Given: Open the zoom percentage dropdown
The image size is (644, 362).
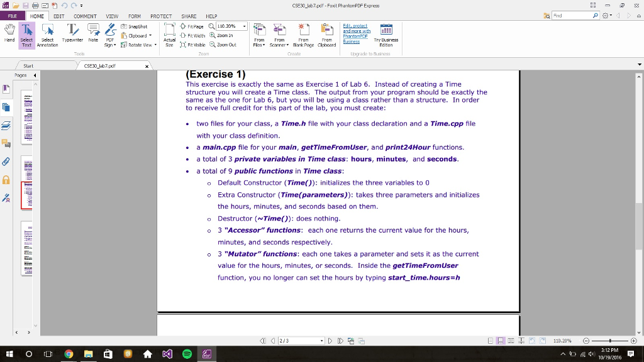Looking at the screenshot, I should (x=244, y=27).
